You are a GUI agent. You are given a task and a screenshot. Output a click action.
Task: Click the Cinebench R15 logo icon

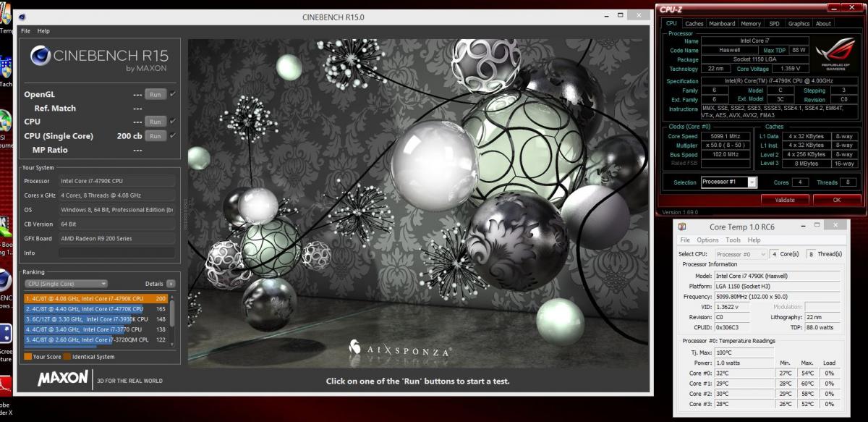(x=41, y=56)
